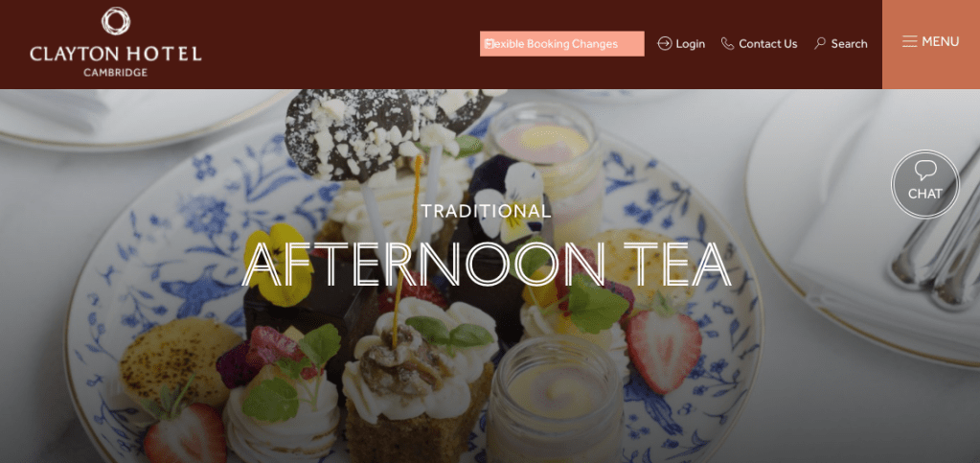Click the Login arrow-in-circle icon
This screenshot has width=980, height=463.
[x=665, y=43]
